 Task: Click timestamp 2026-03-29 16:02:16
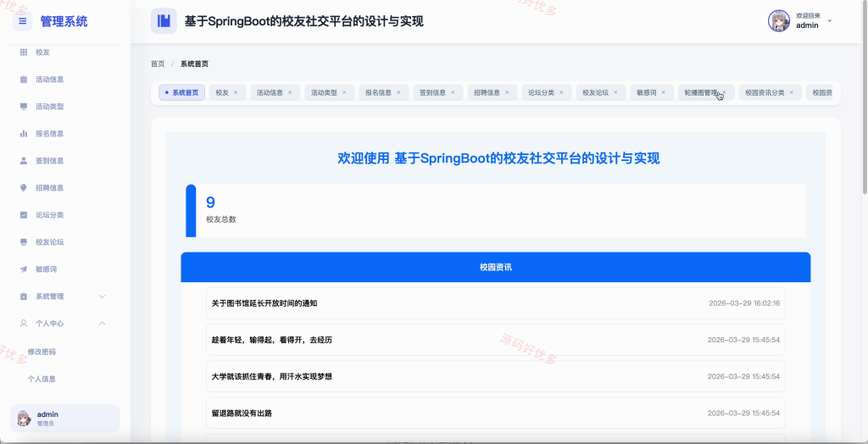(744, 303)
